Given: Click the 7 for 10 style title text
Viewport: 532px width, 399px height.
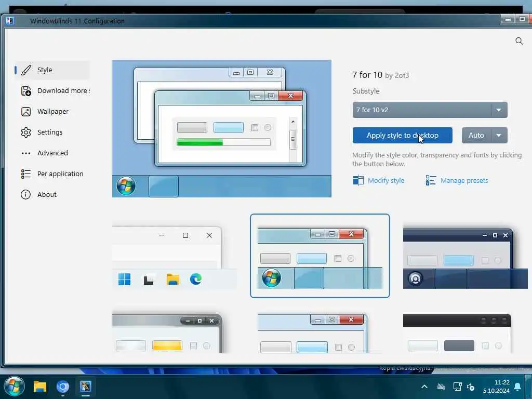Looking at the screenshot, I should (367, 75).
